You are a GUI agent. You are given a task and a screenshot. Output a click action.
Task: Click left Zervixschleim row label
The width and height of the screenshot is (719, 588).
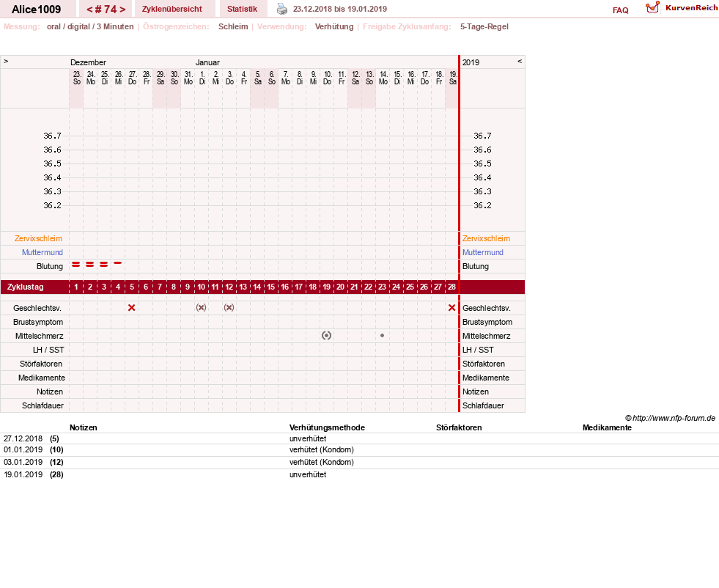38,238
